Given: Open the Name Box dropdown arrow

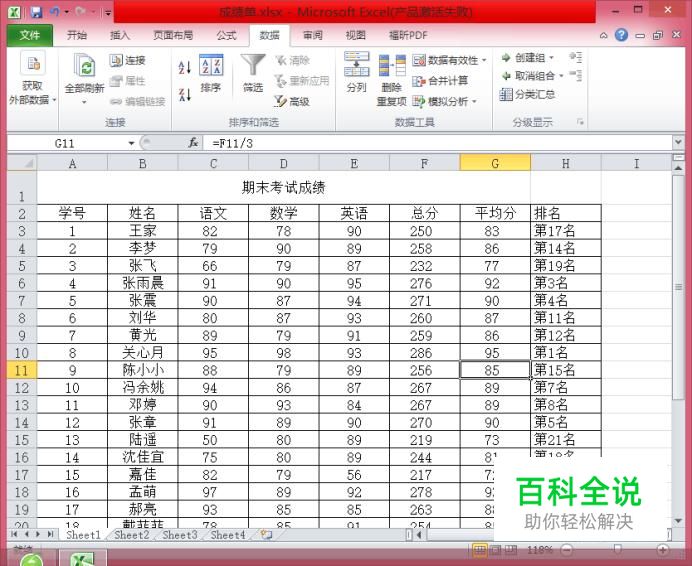Looking at the screenshot, I should [131, 143].
